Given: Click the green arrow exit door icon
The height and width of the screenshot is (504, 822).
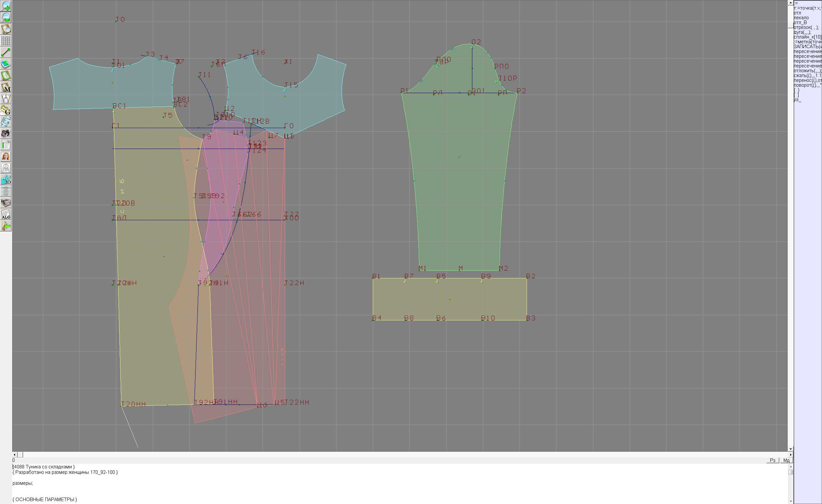Looking at the screenshot, I should (6, 226).
